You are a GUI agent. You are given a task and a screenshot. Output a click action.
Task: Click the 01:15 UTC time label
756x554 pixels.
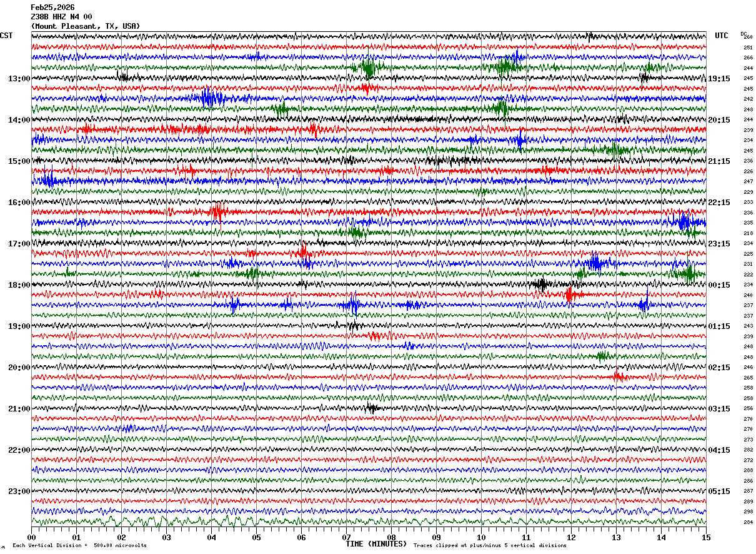pos(719,326)
